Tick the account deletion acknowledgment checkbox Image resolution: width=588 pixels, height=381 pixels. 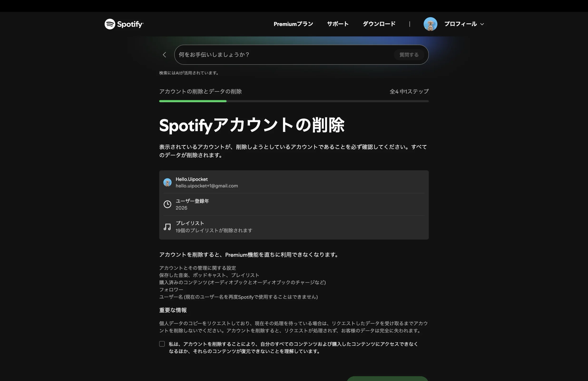[162, 344]
